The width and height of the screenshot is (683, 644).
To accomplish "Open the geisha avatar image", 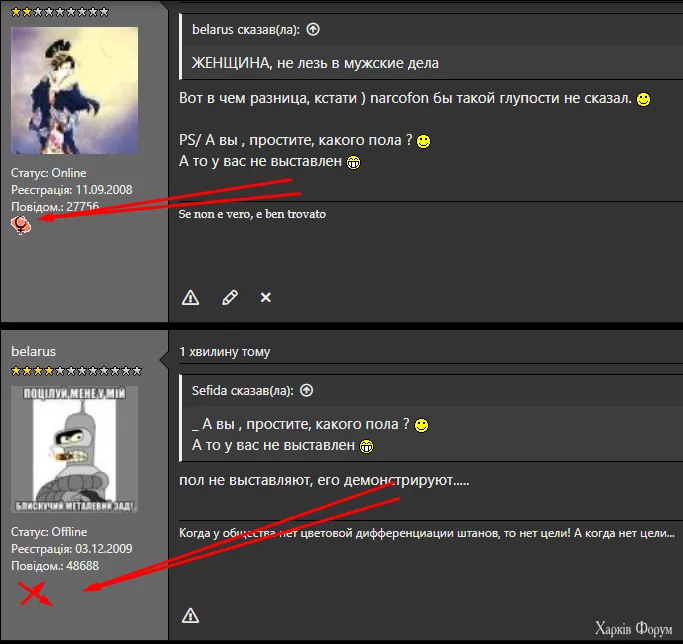I will (x=74, y=91).
